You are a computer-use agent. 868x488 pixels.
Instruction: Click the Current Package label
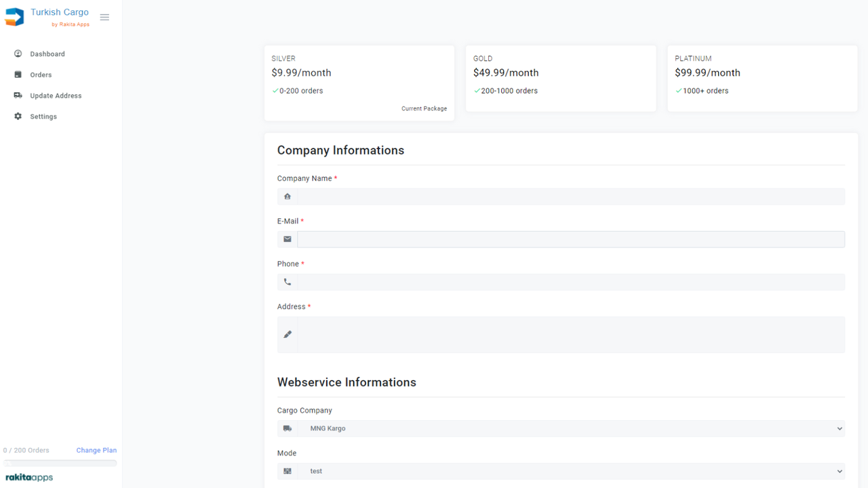click(x=424, y=108)
